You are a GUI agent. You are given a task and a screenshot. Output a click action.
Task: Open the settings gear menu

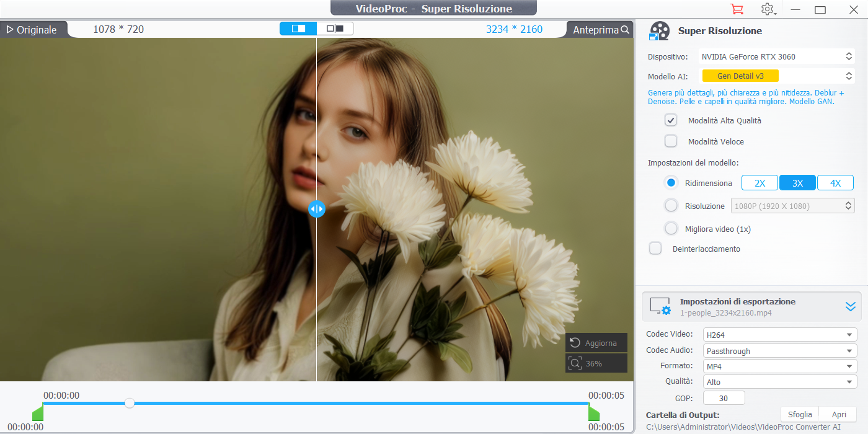click(x=768, y=9)
